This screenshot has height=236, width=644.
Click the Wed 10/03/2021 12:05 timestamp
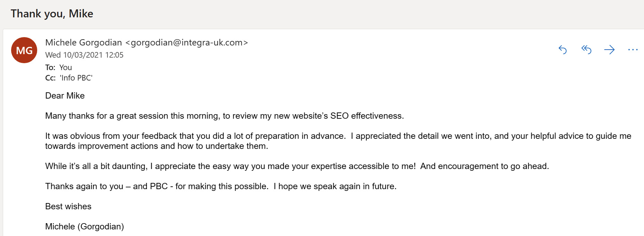[x=84, y=55]
